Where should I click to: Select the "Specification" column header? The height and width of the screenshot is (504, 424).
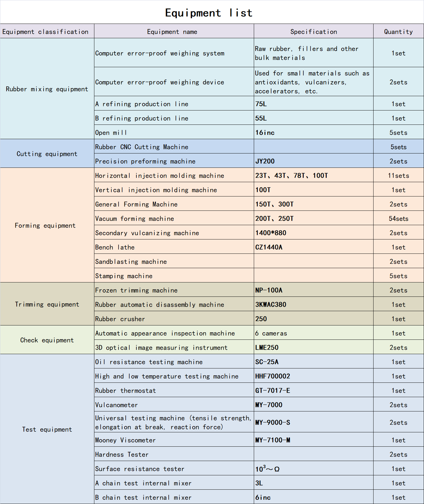pyautogui.click(x=314, y=32)
